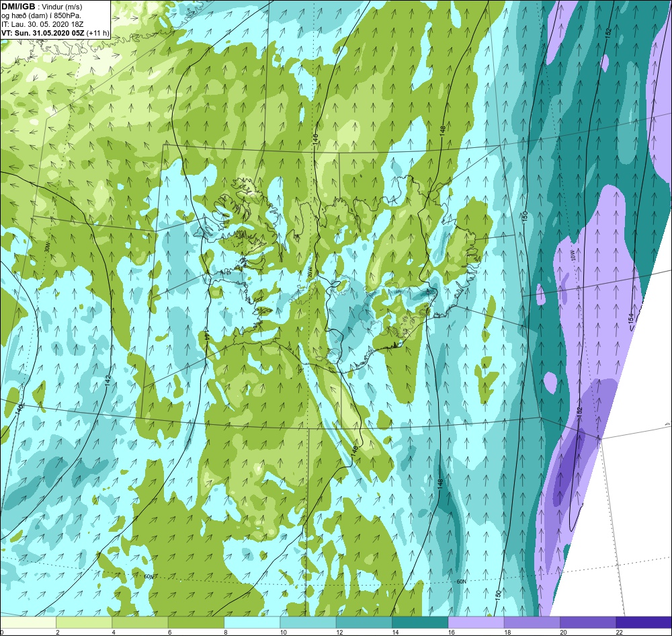Image resolution: width=672 pixels, height=636 pixels.
Task: Click the 'VT: Sun. 31.05.2020 05Z (+11 h)' line
Action: 55,33
